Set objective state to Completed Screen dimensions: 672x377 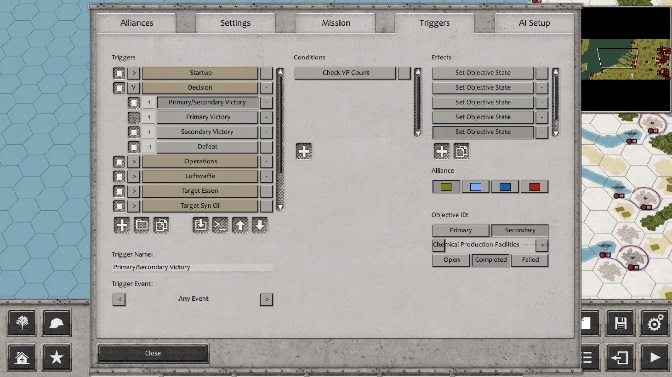pos(491,260)
